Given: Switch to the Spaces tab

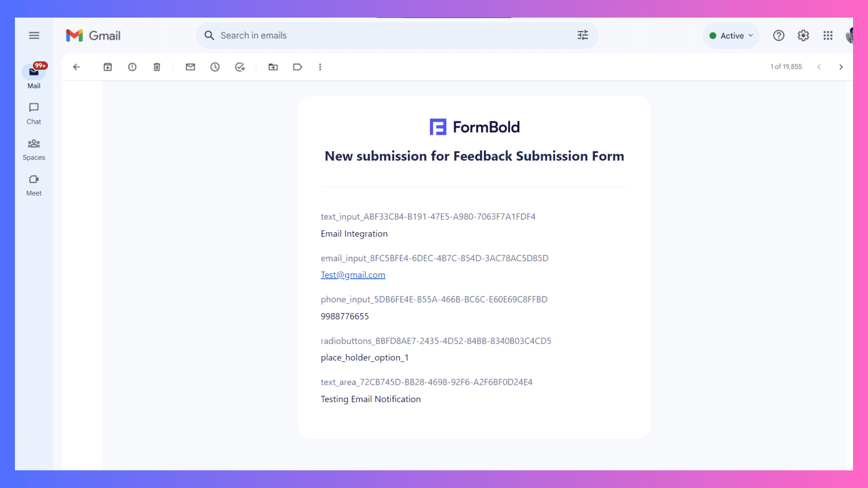Looking at the screenshot, I should pyautogui.click(x=34, y=149).
